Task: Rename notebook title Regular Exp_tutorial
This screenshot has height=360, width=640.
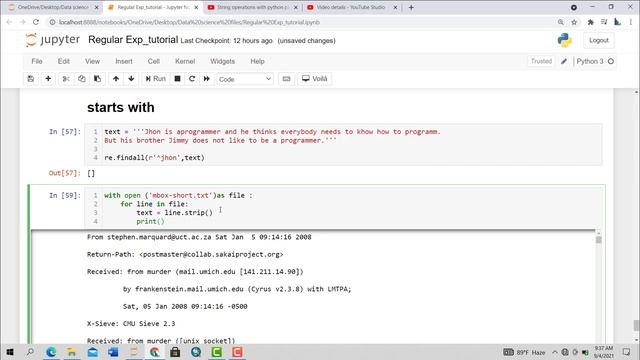Action: point(133,40)
